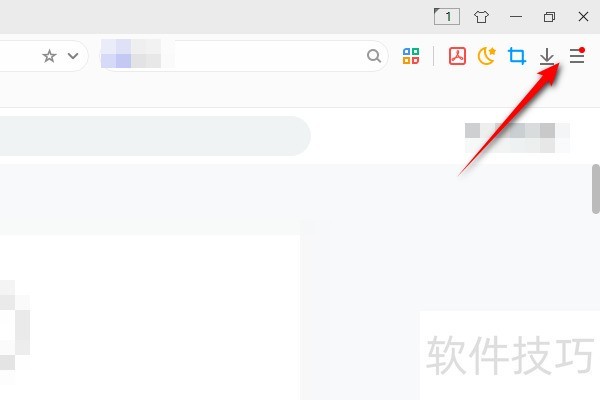Bookmark page with star icon
The image size is (600, 400).
(x=49, y=56)
